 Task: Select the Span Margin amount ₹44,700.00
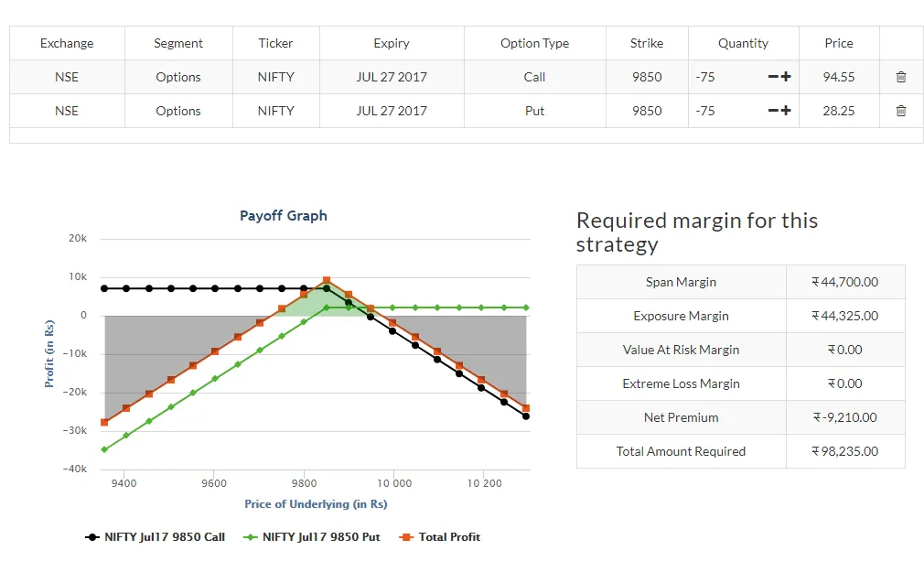[844, 282]
